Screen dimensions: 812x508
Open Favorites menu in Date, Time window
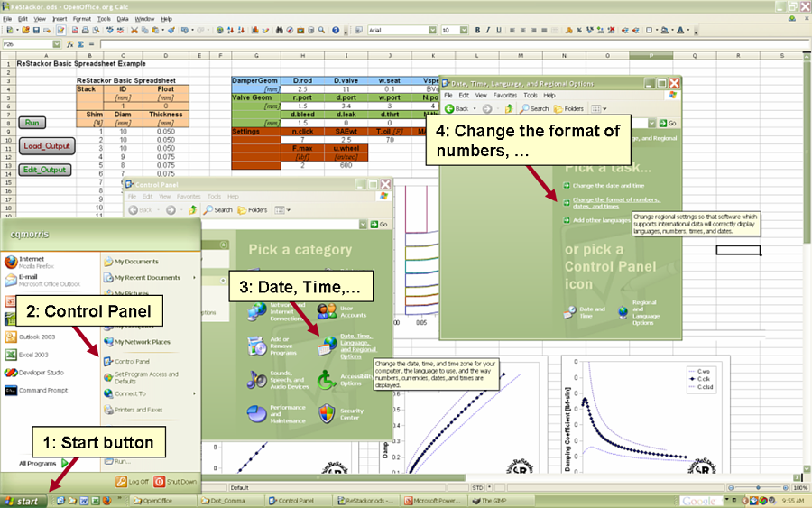coord(505,96)
